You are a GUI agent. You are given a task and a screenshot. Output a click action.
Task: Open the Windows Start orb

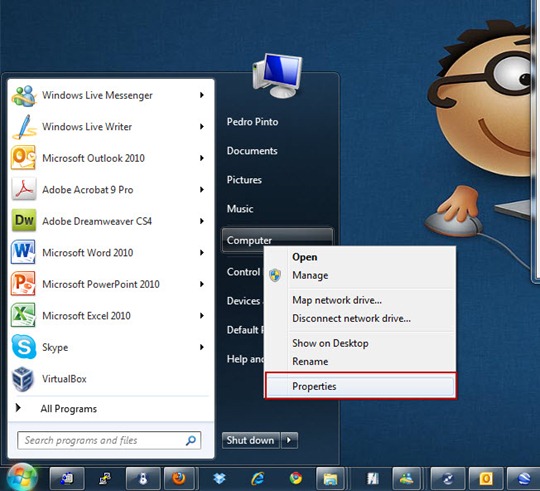[22, 478]
